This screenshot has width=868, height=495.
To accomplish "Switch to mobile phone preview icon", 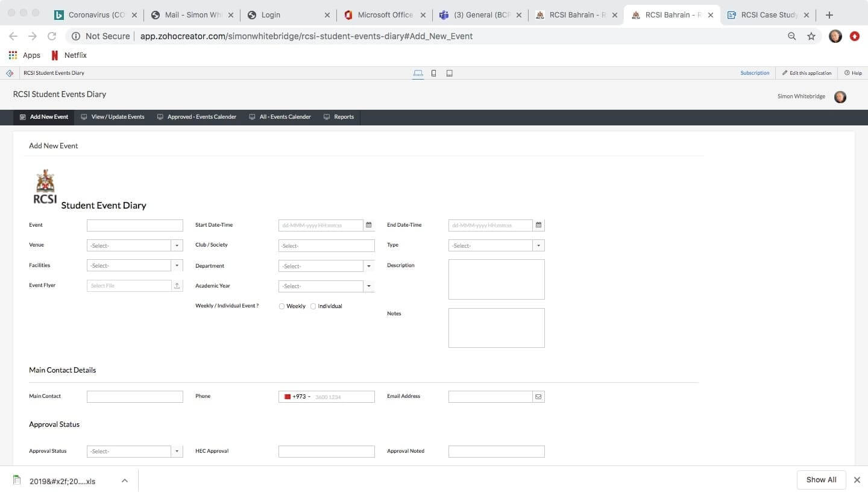I will (x=433, y=73).
